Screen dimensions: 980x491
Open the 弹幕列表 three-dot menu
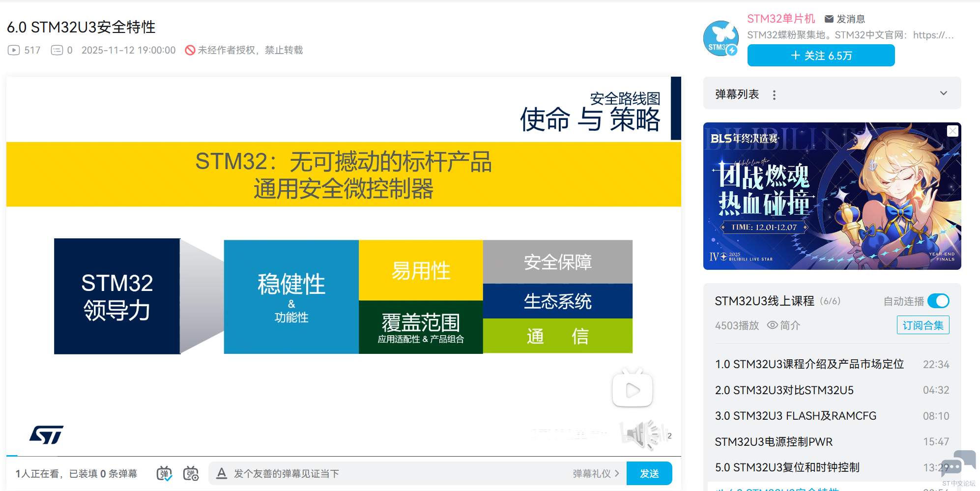[774, 95]
